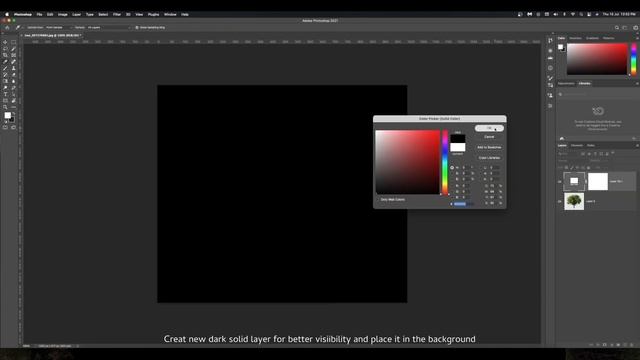
Task: Select the Zoom tool
Action: tap(5, 107)
